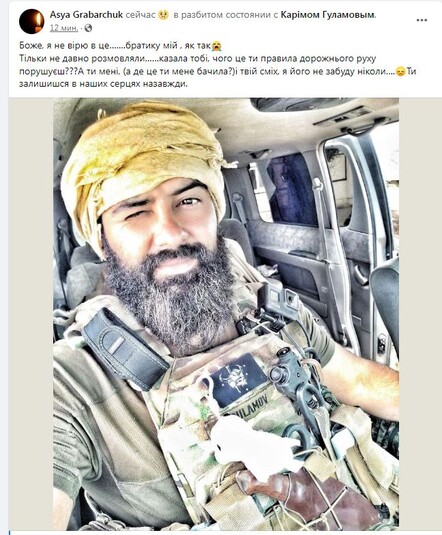Open tagged profile Карімом Гуламовым

327,15
